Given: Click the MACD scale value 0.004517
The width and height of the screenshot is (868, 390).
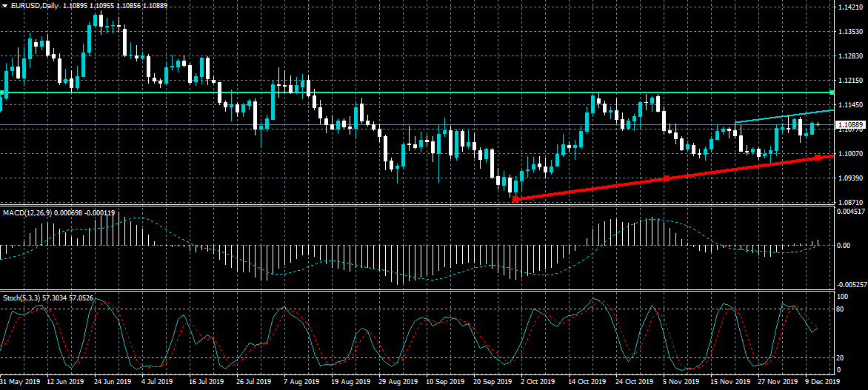Looking at the screenshot, I should (851, 212).
